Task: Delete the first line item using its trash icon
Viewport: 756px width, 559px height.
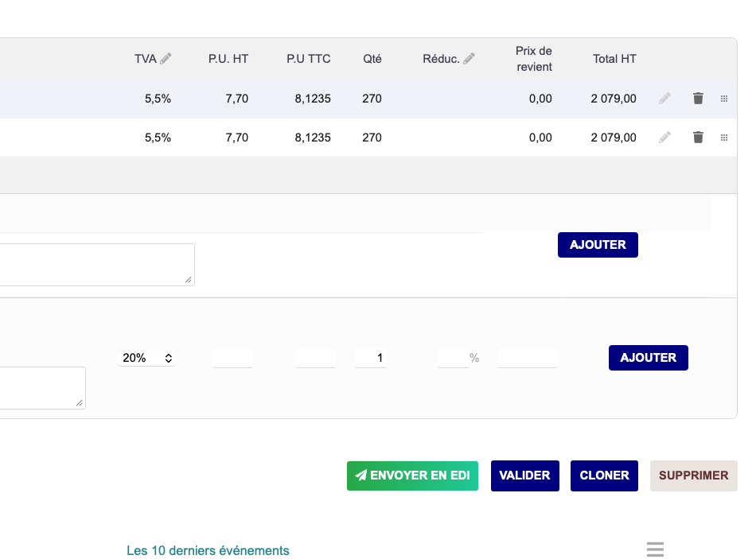Action: click(x=698, y=99)
